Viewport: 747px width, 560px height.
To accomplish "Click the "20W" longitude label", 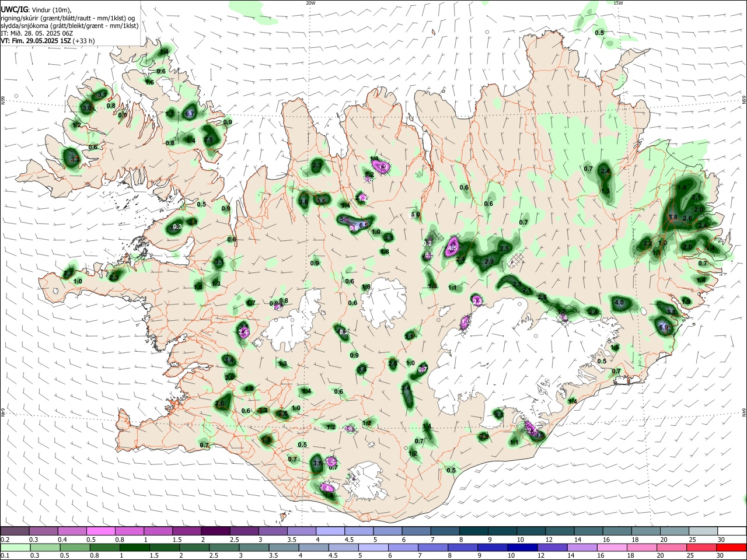I will click(310, 3).
